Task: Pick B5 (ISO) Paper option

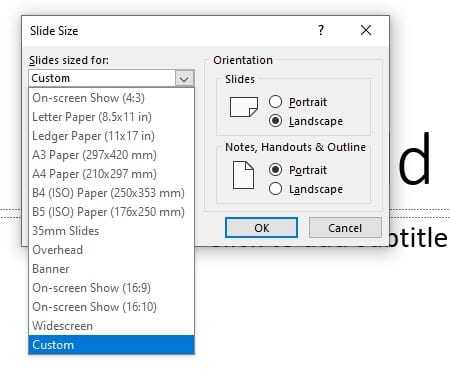Action: point(111,212)
